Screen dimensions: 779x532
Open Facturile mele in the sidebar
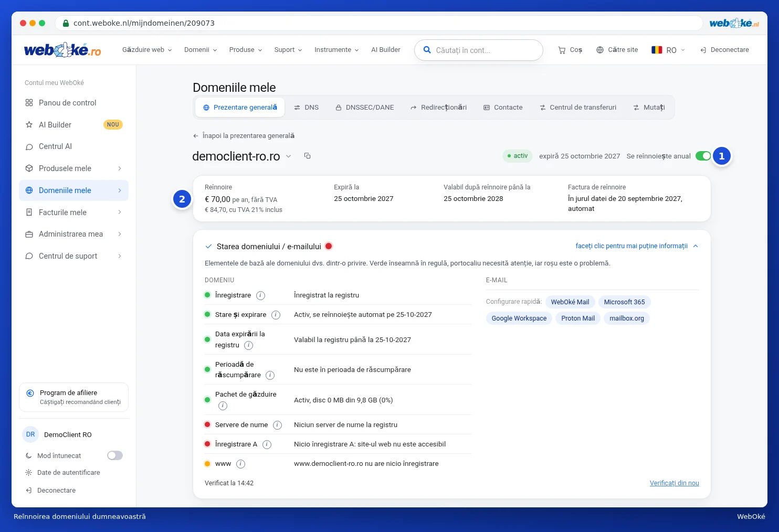(73, 212)
